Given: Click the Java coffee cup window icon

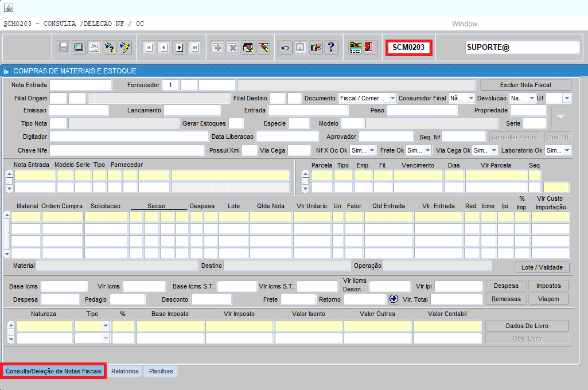Looking at the screenshot, I should click(8, 7).
